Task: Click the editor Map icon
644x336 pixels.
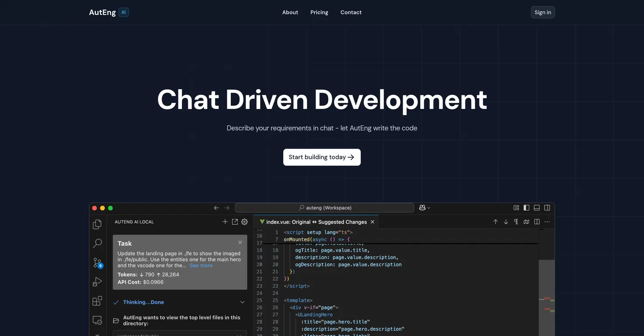Action: point(526,222)
